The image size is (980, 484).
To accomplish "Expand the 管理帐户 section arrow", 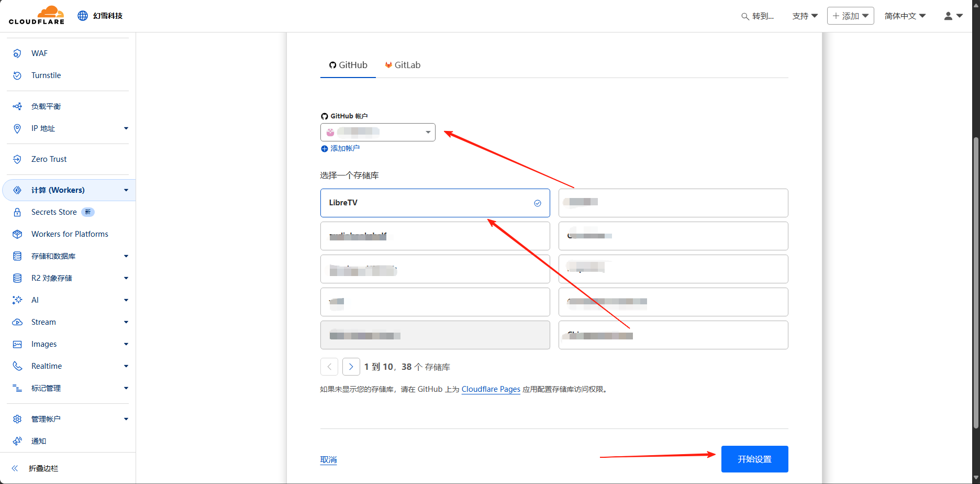I will [x=126, y=419].
